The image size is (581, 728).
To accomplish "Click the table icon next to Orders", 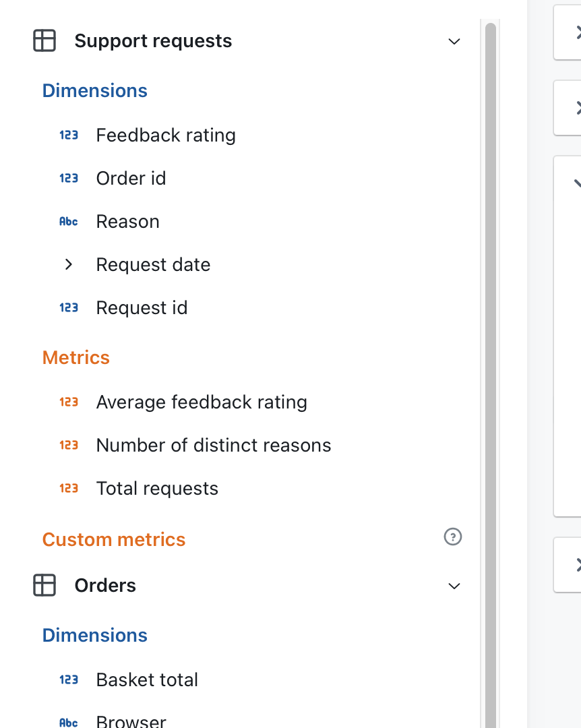I will pyautogui.click(x=44, y=585).
